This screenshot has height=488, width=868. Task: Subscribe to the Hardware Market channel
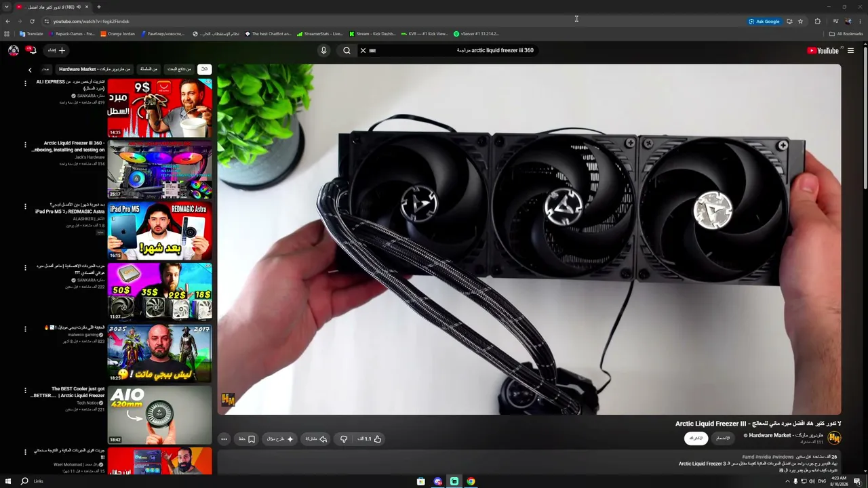point(696,438)
